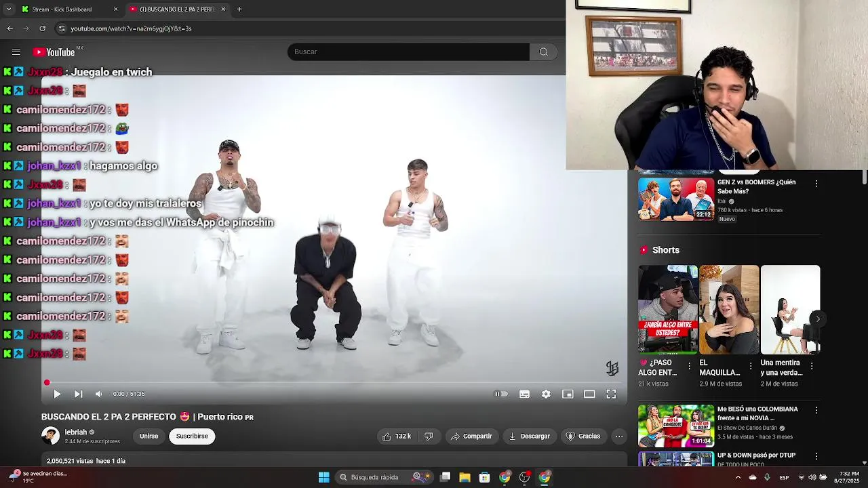Click the Búsqueda rápida taskbar search
868x488 pixels.
(x=384, y=477)
